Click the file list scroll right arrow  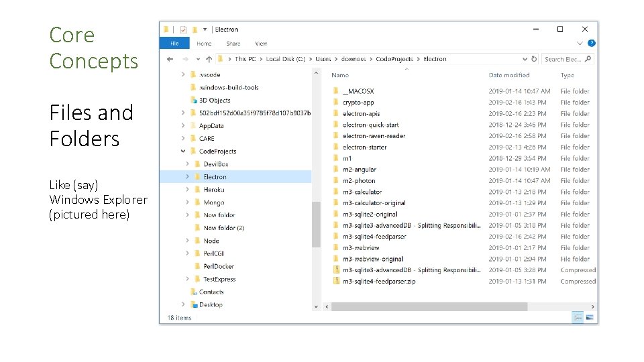tap(592, 306)
